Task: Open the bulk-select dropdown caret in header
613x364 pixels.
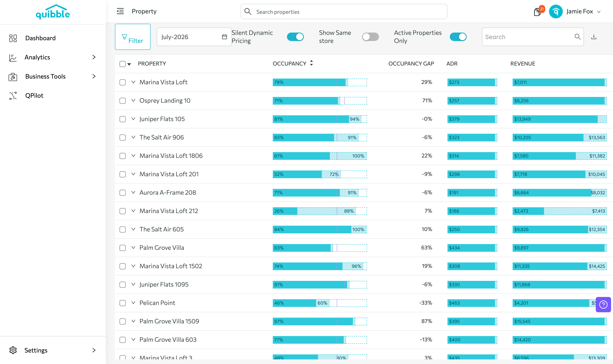Action: tap(129, 64)
